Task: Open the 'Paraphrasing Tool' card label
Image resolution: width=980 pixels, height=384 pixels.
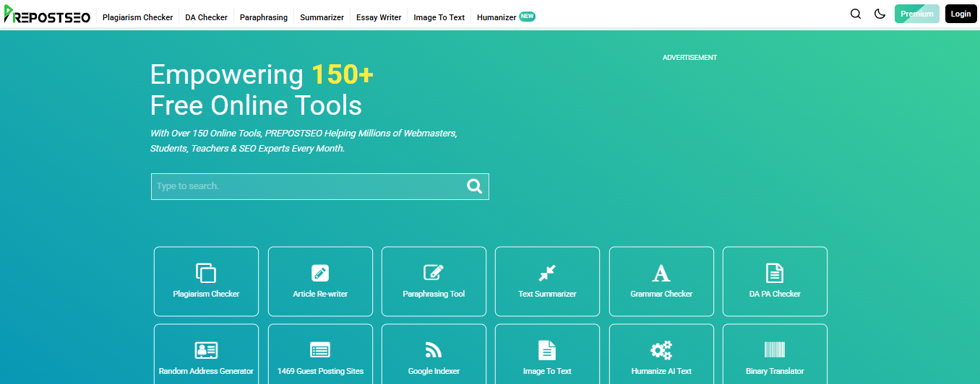Action: (x=434, y=294)
